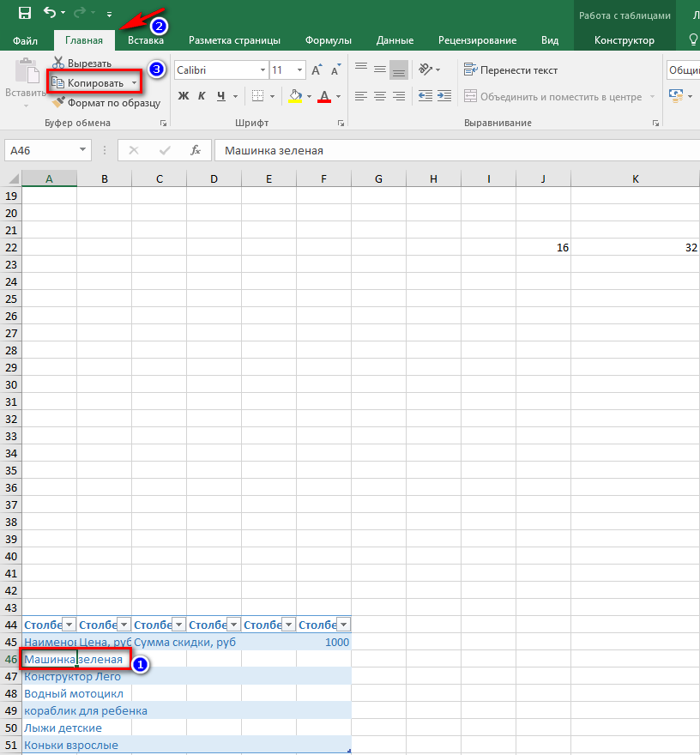The image size is (700, 755).
Task: Open the Буфер обмена dialog launcher
Action: (x=163, y=124)
